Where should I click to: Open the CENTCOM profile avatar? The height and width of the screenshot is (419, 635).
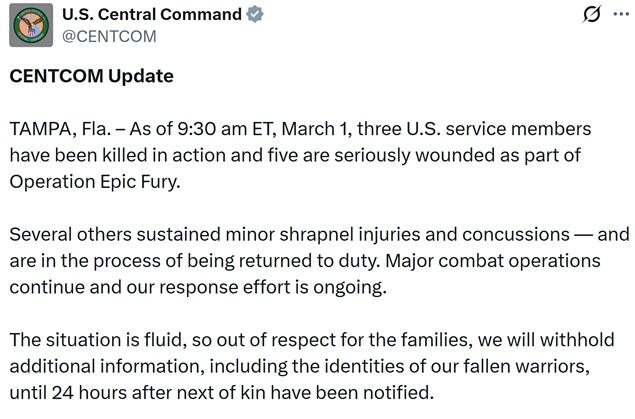click(31, 25)
